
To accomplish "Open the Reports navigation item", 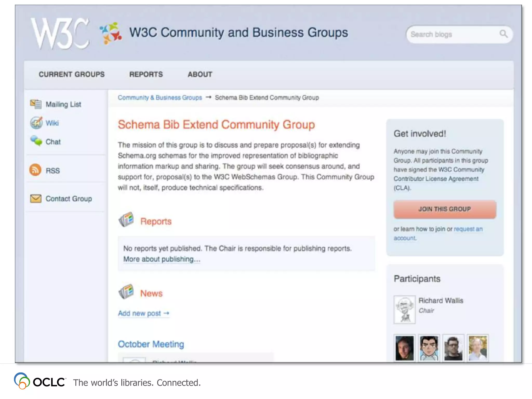I will pos(146,75).
